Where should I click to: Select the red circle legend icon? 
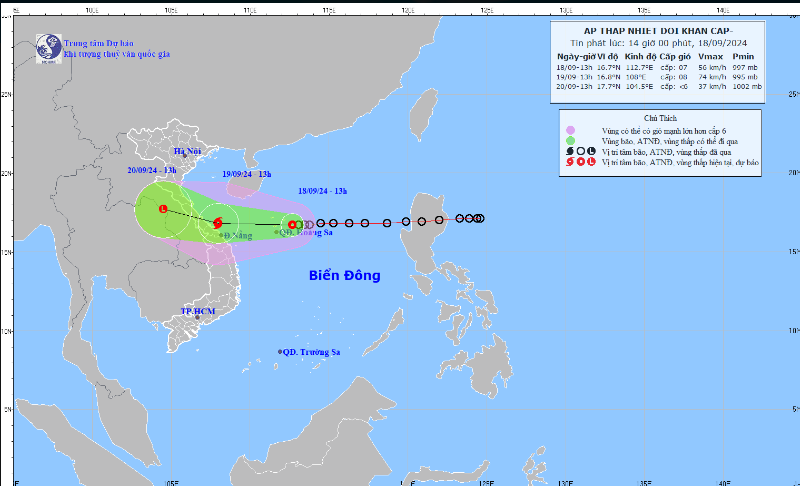pos(581,162)
